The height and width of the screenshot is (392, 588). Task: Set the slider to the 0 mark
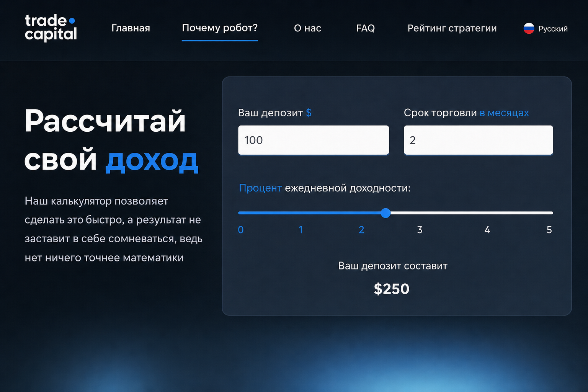[241, 230]
